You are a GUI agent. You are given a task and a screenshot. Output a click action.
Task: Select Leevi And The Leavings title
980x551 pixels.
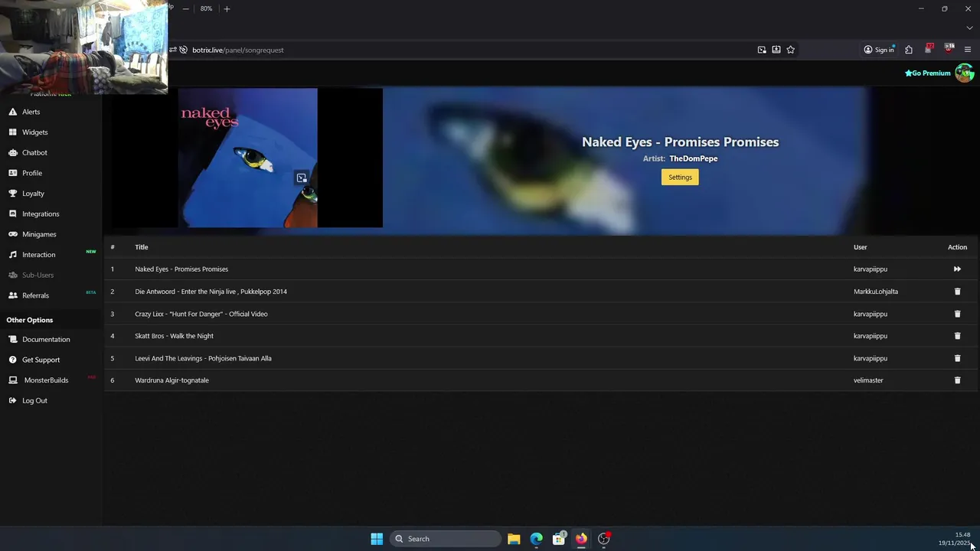point(203,358)
